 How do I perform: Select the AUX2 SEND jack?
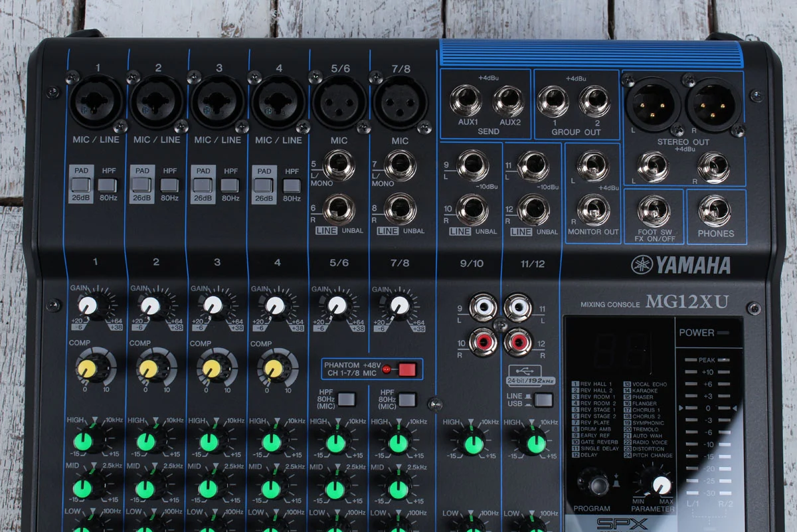coord(509,101)
